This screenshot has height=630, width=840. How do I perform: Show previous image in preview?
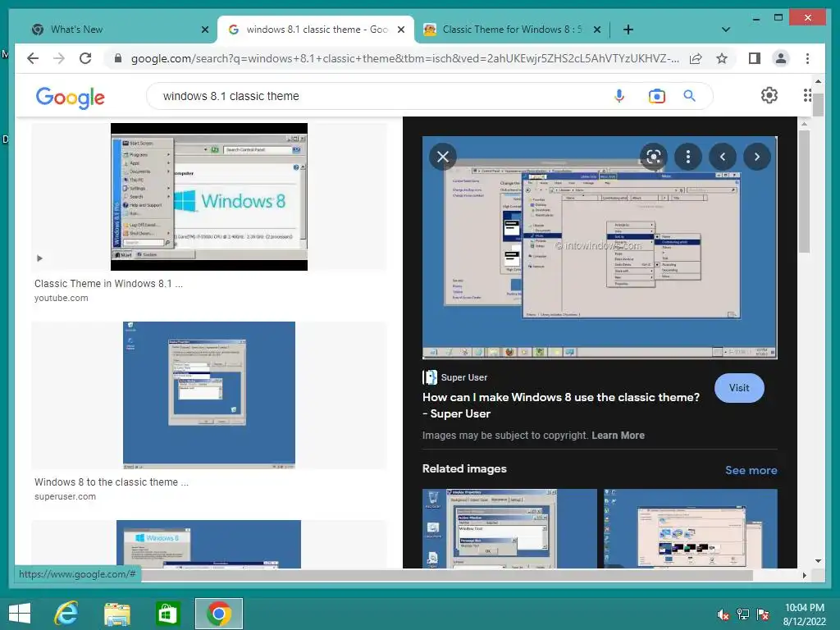722,157
